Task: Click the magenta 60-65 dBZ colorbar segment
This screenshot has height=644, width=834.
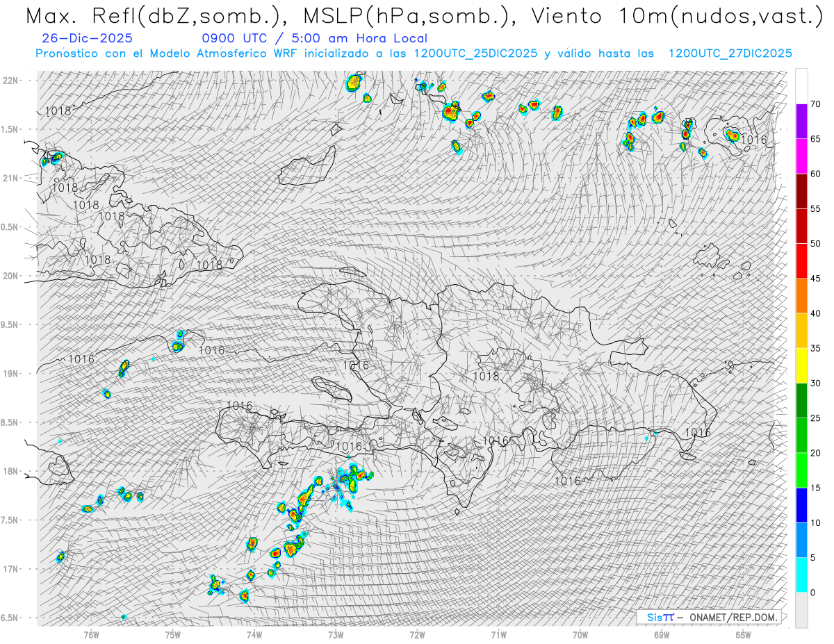Action: tap(801, 156)
